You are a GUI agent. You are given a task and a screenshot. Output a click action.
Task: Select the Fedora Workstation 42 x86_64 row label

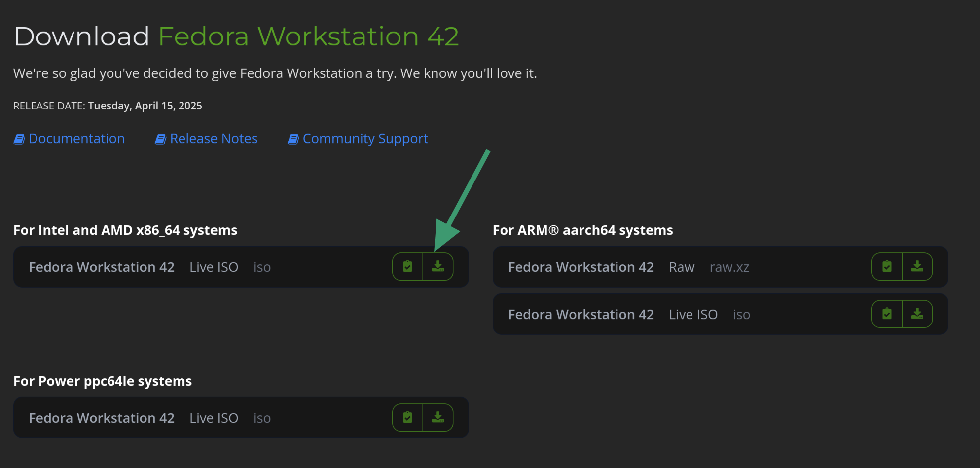click(x=102, y=267)
